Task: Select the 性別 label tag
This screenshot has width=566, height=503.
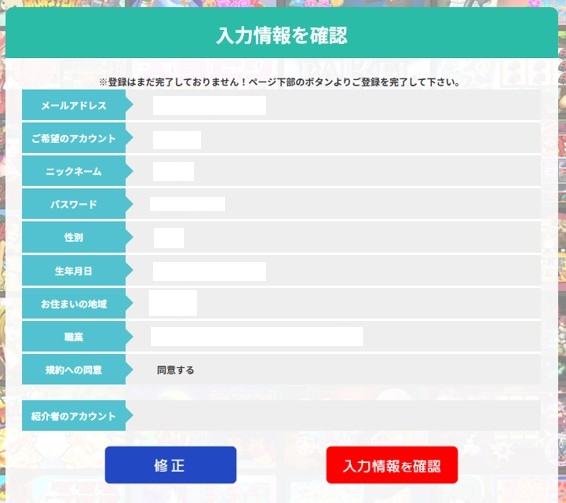Action: pyautogui.click(x=77, y=237)
